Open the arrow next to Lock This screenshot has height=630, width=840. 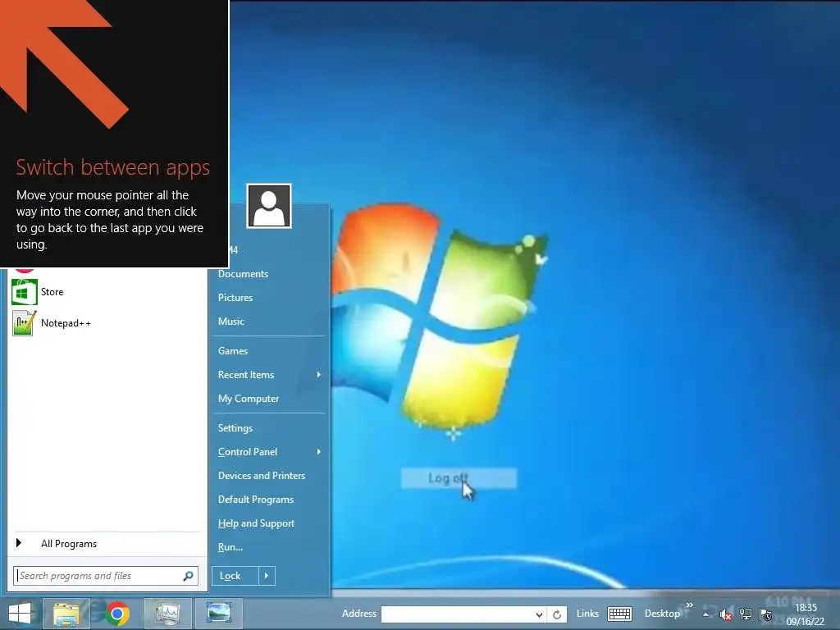(267, 576)
